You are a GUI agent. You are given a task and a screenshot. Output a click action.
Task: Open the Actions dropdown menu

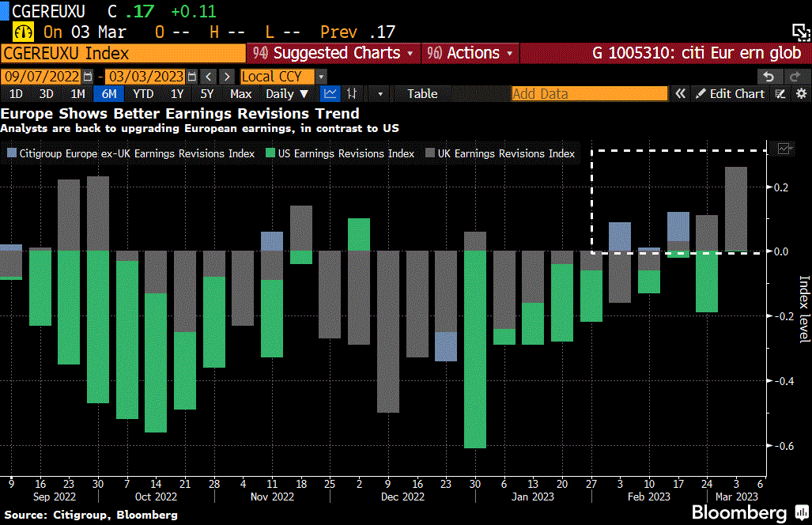(x=470, y=53)
